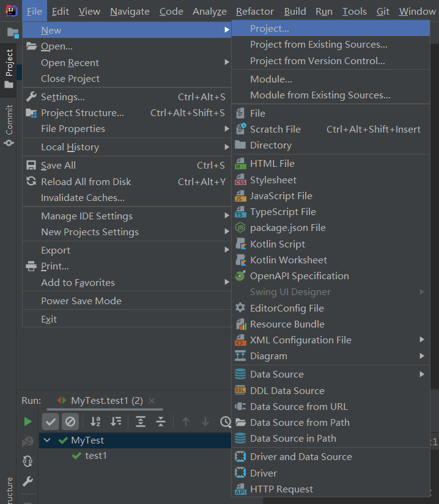Screen dimensions: 439x504
Task: Select Module from Existing Sources...
Action: [x=331, y=95]
